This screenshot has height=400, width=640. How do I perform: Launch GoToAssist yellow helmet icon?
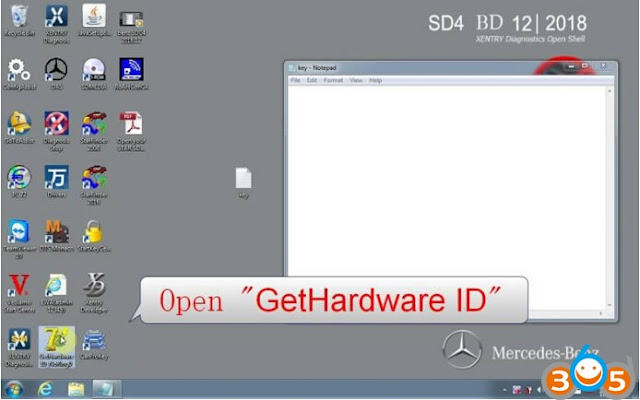click(19, 127)
